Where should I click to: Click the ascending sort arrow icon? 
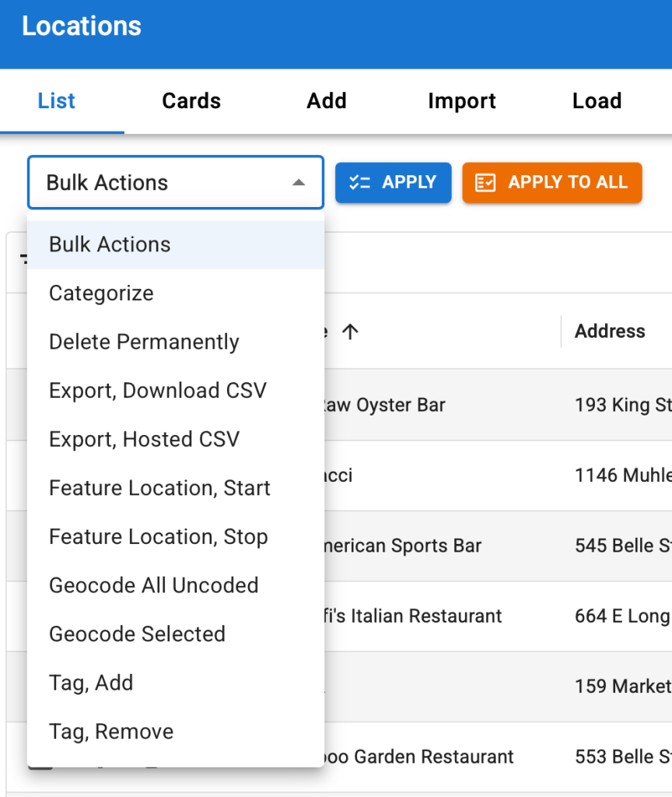click(x=350, y=332)
